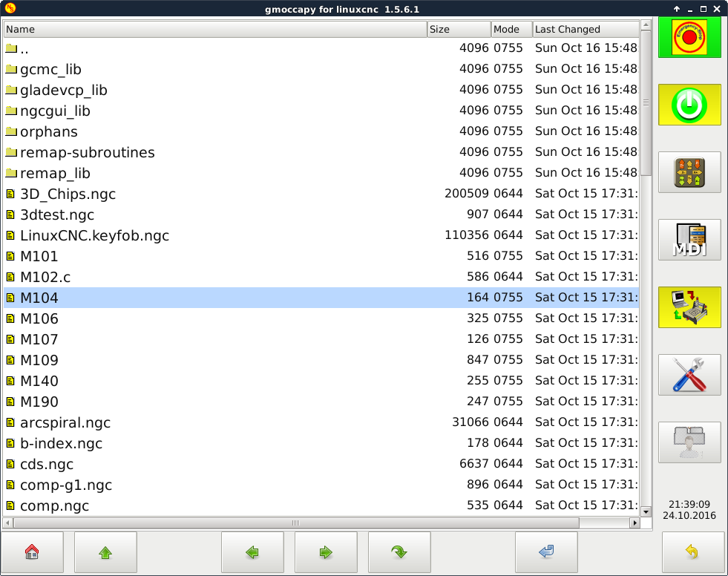Sort files by Mode column
This screenshot has height=576, width=728.
pos(511,29)
